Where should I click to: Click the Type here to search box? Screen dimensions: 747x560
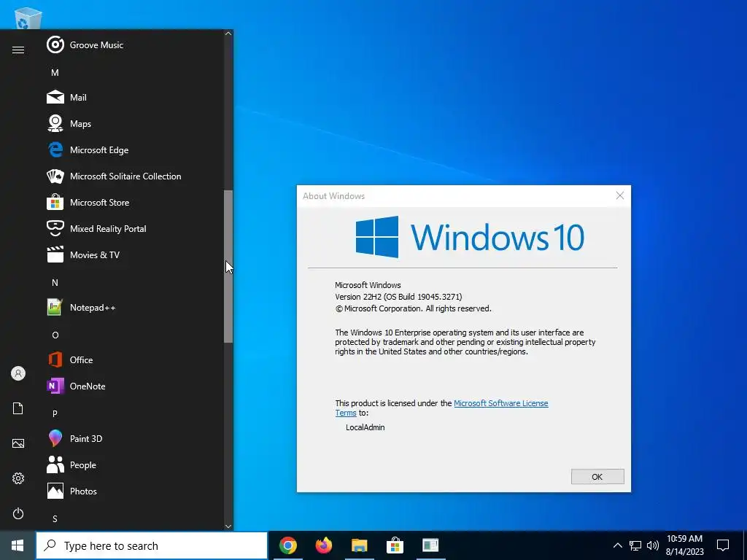pyautogui.click(x=152, y=545)
